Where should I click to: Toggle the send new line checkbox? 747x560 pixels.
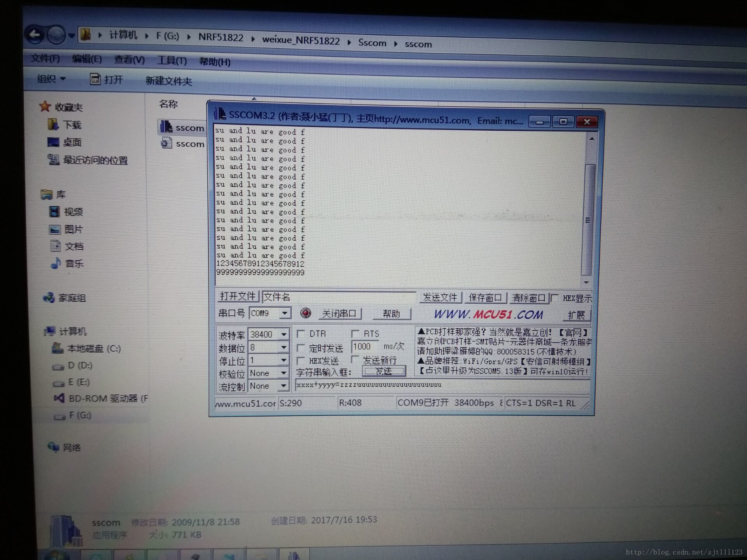pyautogui.click(x=355, y=359)
